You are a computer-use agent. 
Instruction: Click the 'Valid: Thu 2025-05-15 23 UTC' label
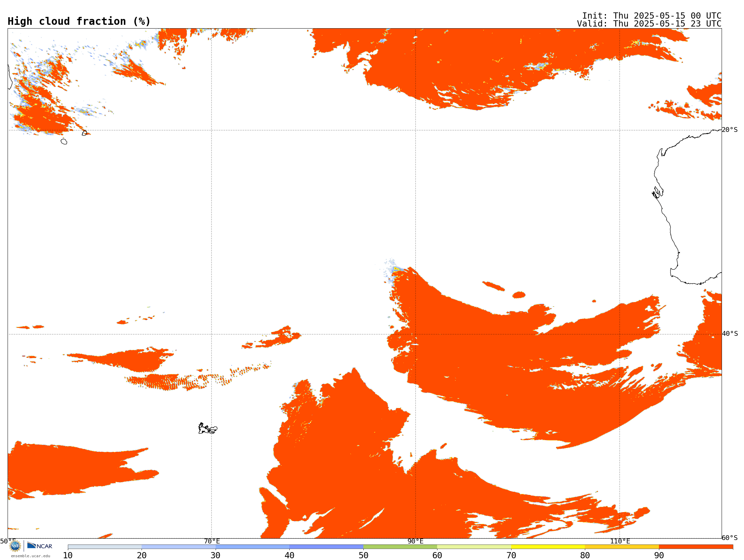click(649, 24)
